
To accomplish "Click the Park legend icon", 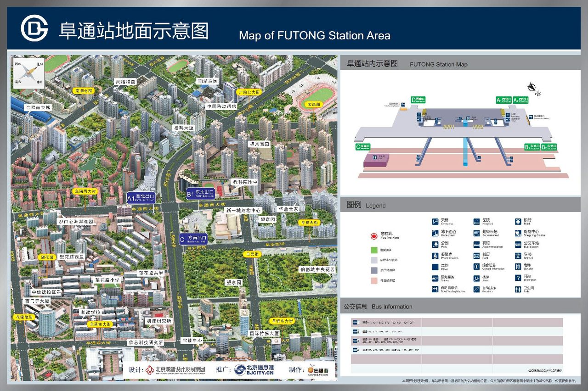I will pos(435,244).
